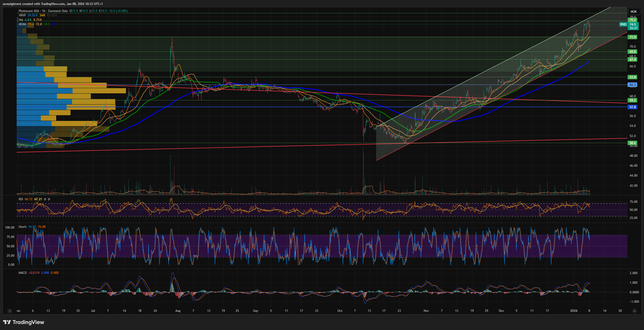The height and width of the screenshot is (330, 644).
Task: Select the 71.9 green price level label
Action: tap(633, 37)
